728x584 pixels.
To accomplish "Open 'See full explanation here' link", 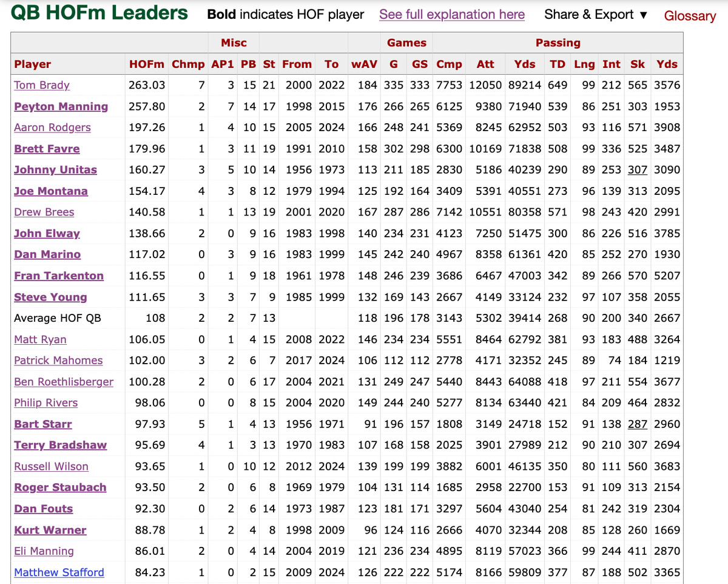I will click(x=452, y=15).
